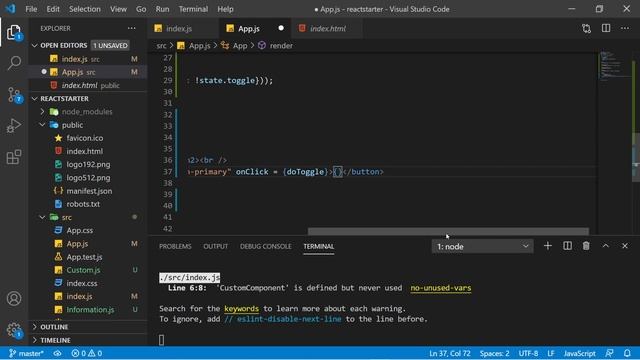Open the Edit menu

click(x=53, y=9)
